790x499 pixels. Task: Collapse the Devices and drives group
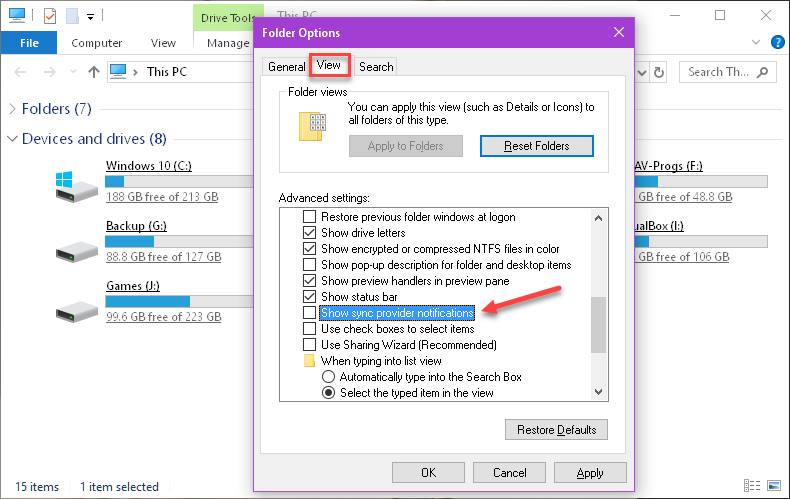tap(13, 138)
